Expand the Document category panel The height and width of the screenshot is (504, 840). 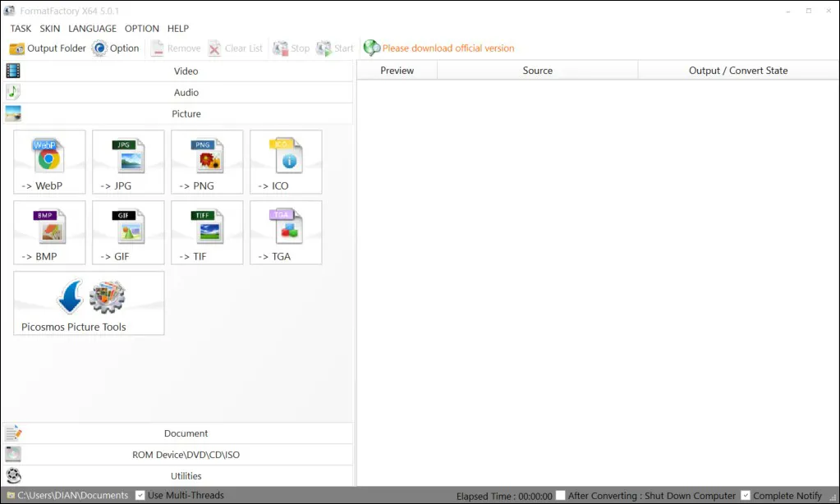tap(186, 433)
